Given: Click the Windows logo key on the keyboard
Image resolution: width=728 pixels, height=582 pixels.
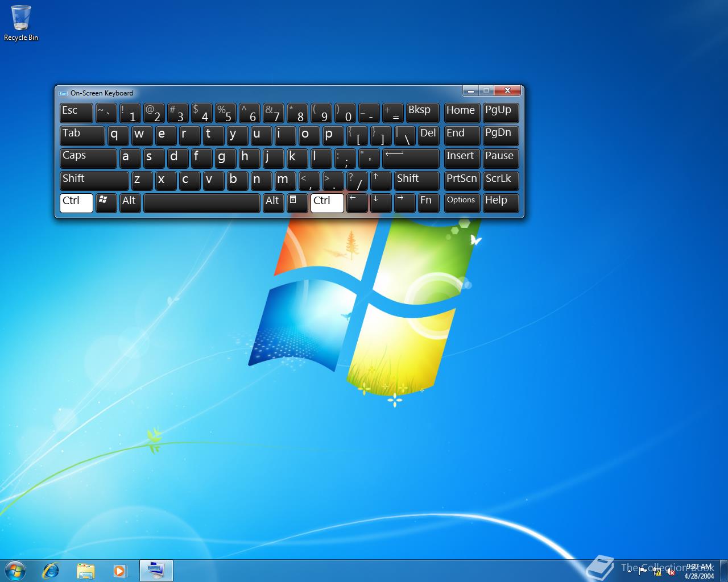Looking at the screenshot, I should (106, 203).
